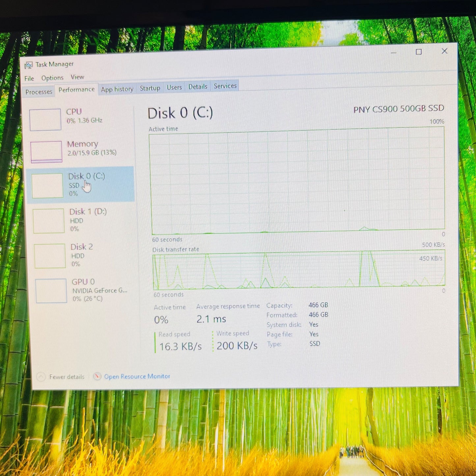Open the Users tab
Image resolution: width=476 pixels, height=476 pixels.
(174, 87)
